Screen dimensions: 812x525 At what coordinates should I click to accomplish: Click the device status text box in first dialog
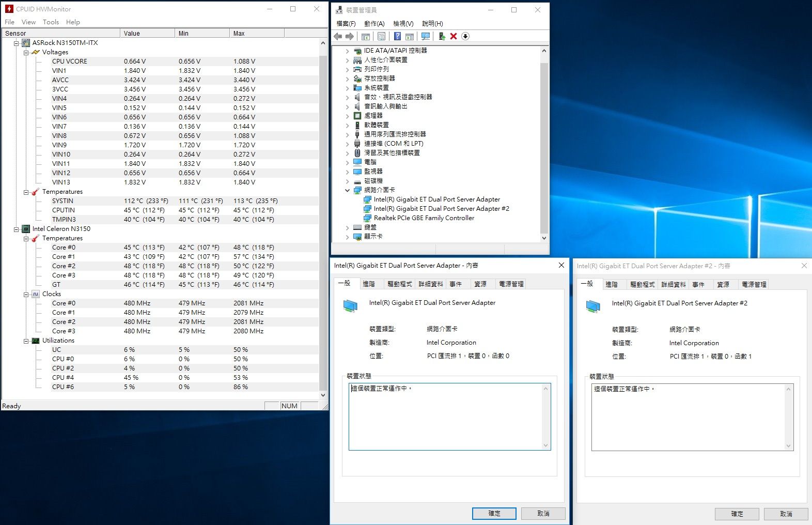coord(450,416)
